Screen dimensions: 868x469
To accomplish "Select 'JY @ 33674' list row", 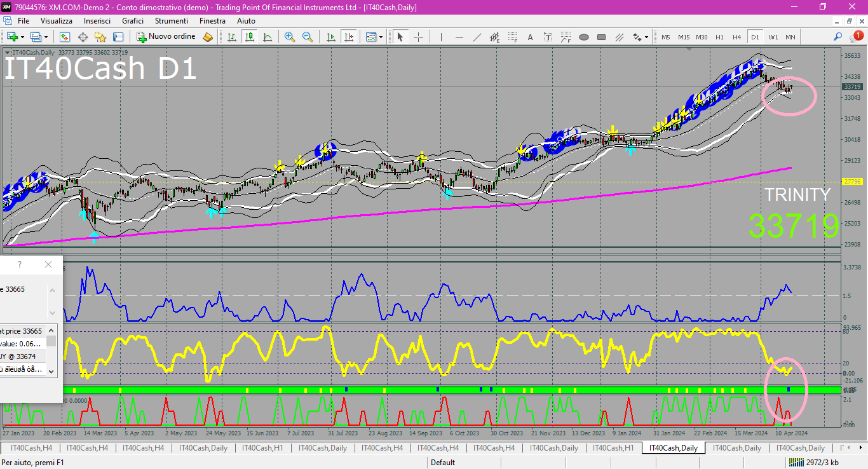I will pos(23,357).
